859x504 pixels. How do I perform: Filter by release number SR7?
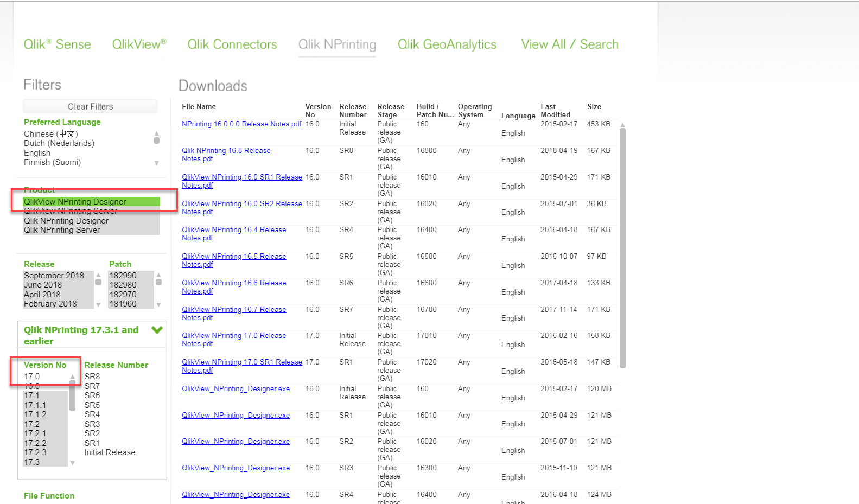point(92,386)
